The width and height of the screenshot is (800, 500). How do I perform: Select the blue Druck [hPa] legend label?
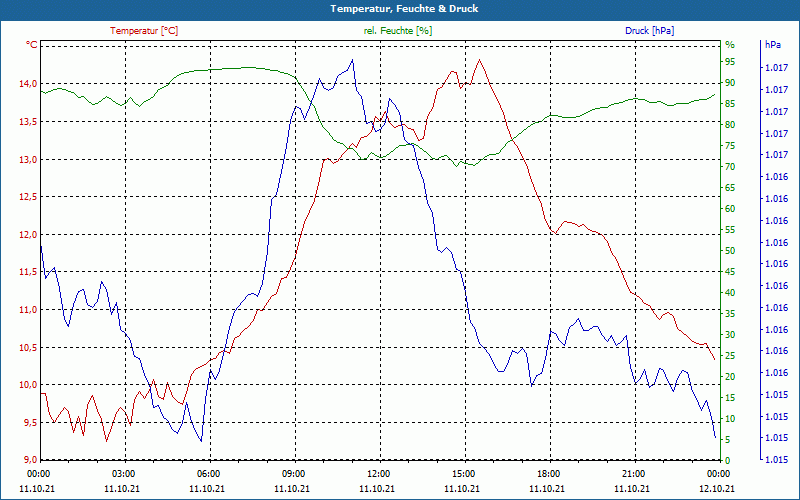click(x=649, y=31)
